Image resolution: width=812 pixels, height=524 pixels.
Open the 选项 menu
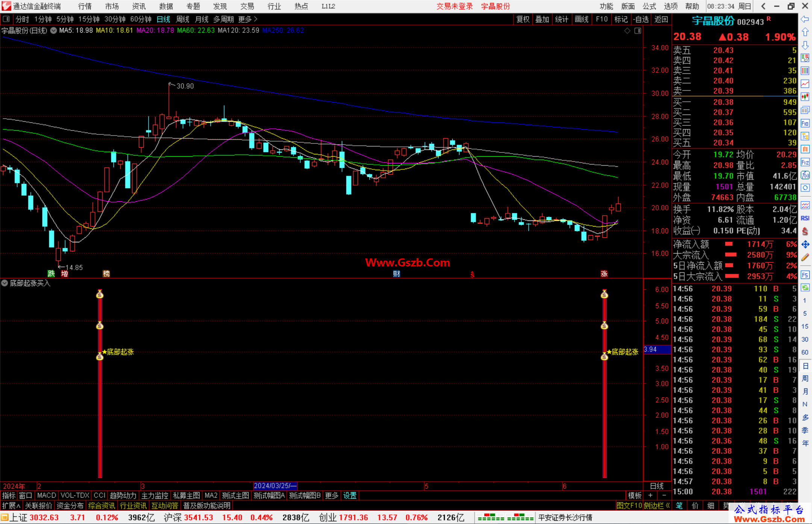pos(671,6)
